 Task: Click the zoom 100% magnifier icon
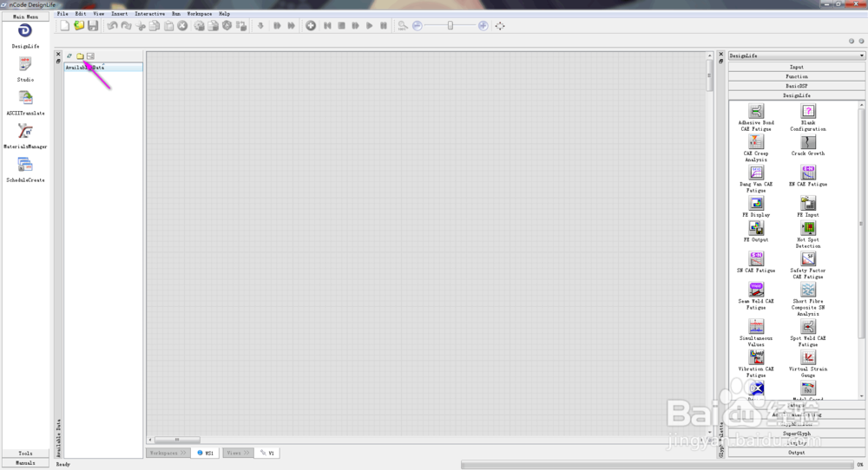click(403, 25)
